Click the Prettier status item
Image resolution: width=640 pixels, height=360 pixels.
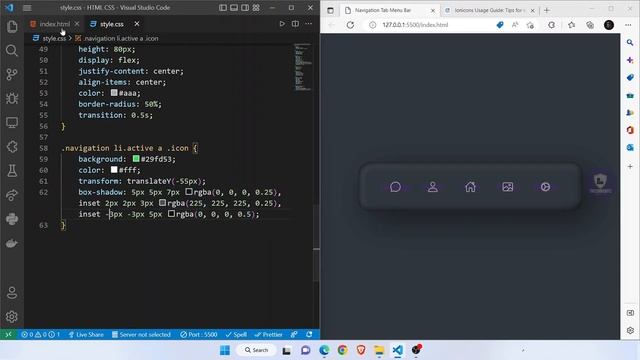(268, 334)
